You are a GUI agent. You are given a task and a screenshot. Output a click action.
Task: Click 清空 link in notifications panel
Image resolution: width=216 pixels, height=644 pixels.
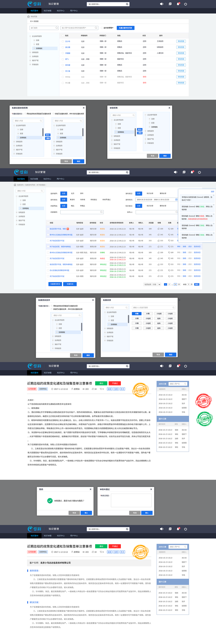pos(212,192)
